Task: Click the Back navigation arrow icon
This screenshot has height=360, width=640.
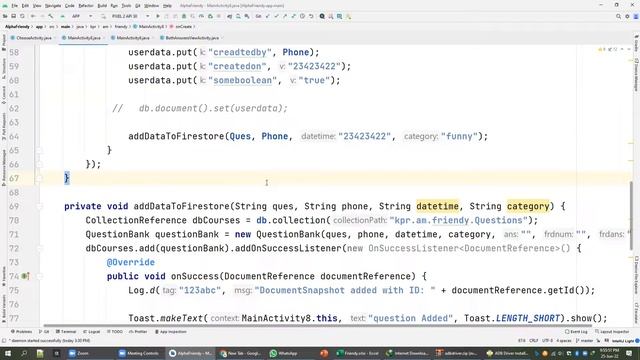Action: pos(33,16)
